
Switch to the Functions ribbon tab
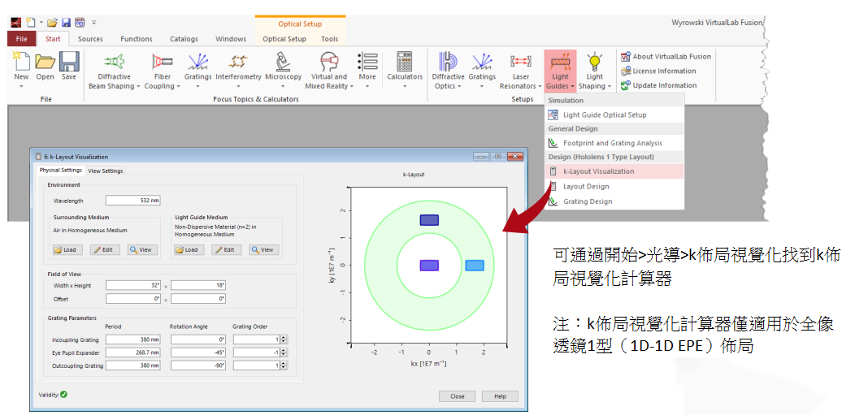pos(137,39)
